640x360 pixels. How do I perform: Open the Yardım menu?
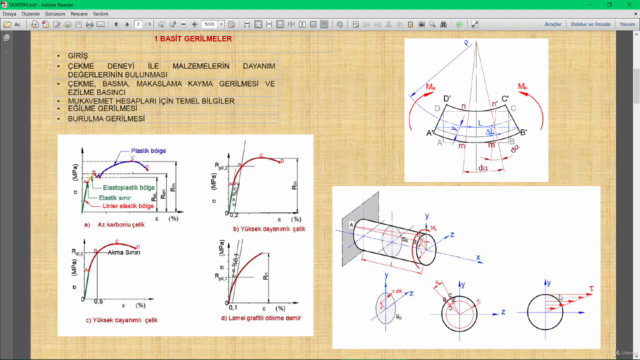click(100, 14)
